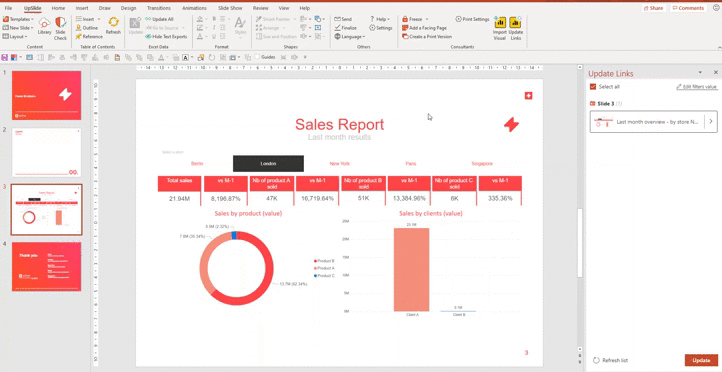Select slide 1 thumbnail

pyautogui.click(x=47, y=95)
